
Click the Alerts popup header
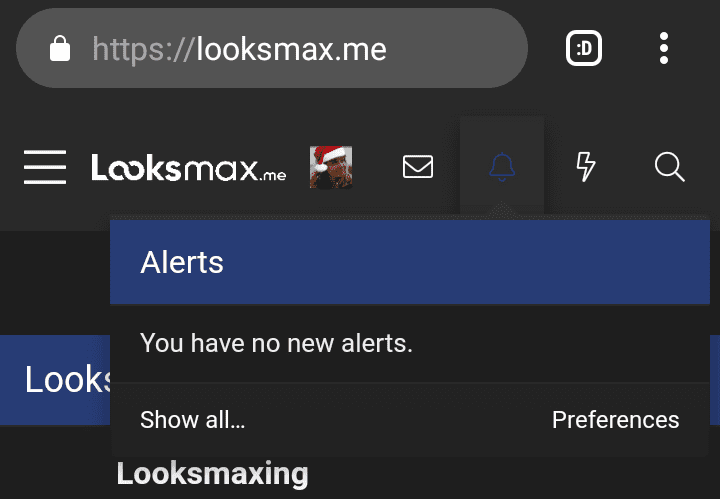(410, 262)
